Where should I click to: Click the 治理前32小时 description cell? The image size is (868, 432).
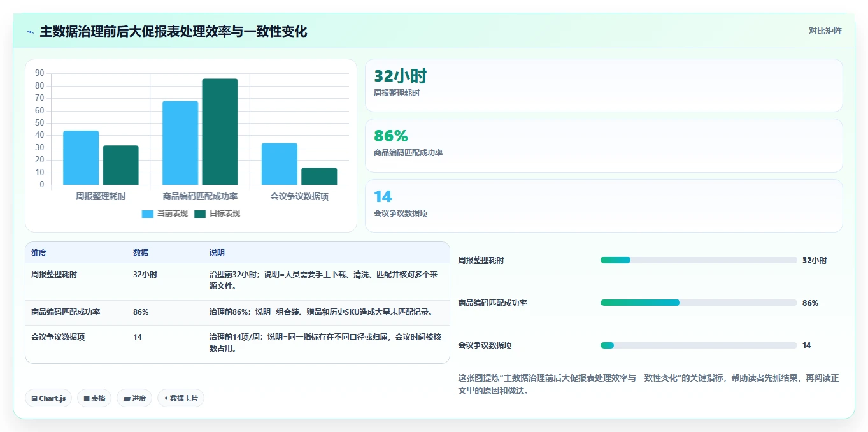point(324,280)
